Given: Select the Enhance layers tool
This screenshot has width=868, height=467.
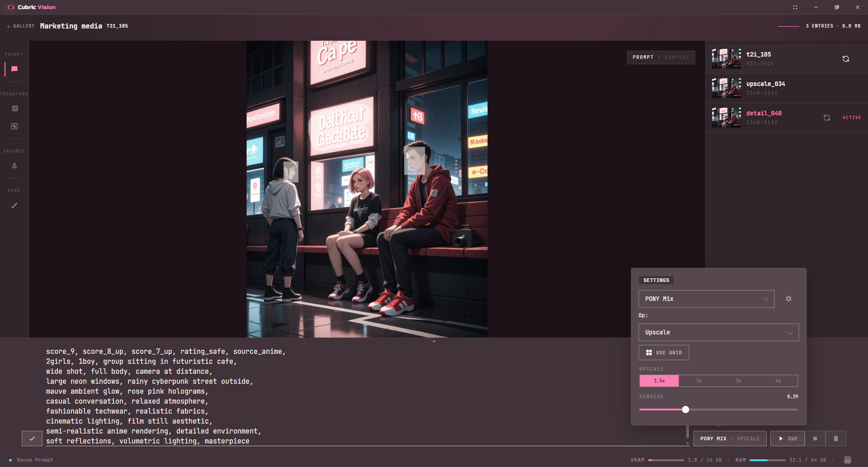Looking at the screenshot, I should pos(14,166).
